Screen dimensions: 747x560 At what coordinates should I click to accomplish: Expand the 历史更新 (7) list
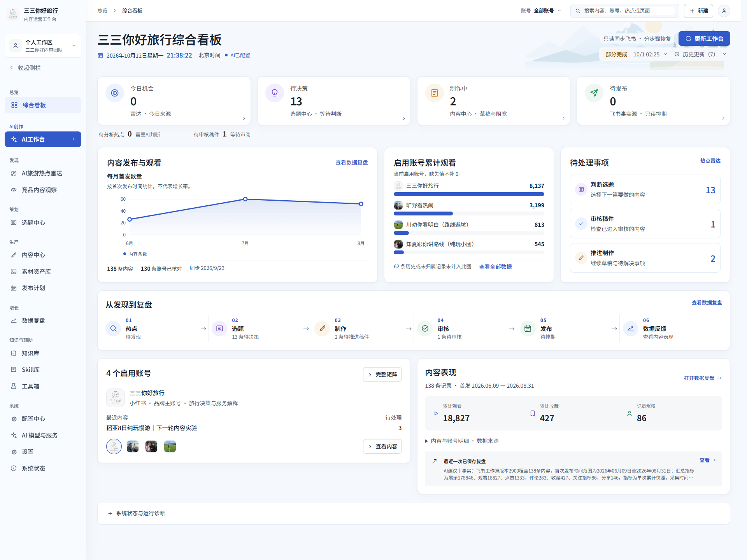[700, 54]
